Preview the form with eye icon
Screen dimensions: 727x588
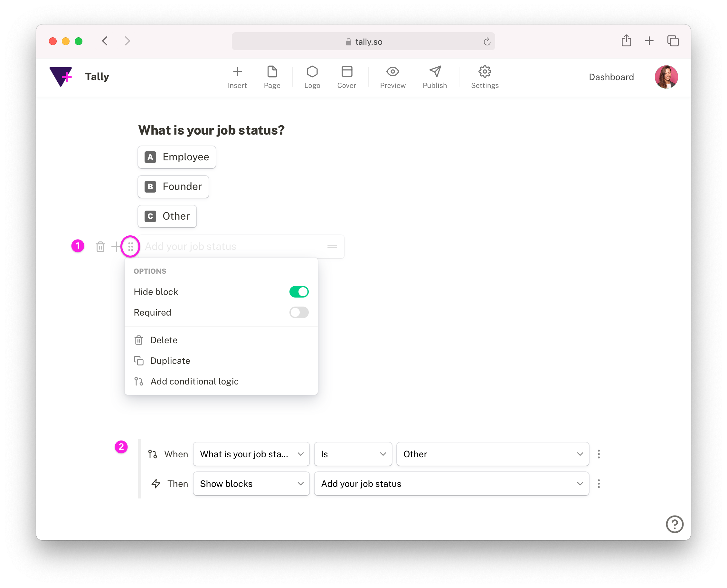pos(392,77)
